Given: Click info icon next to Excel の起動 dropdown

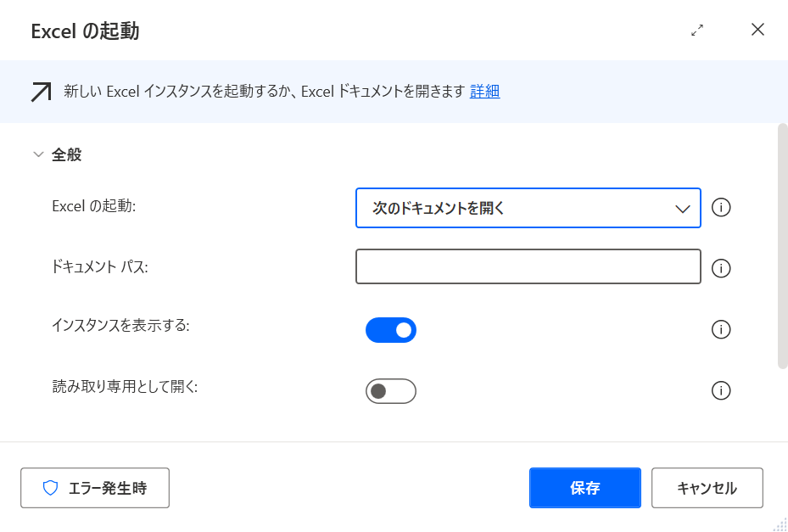Looking at the screenshot, I should click(x=721, y=208).
